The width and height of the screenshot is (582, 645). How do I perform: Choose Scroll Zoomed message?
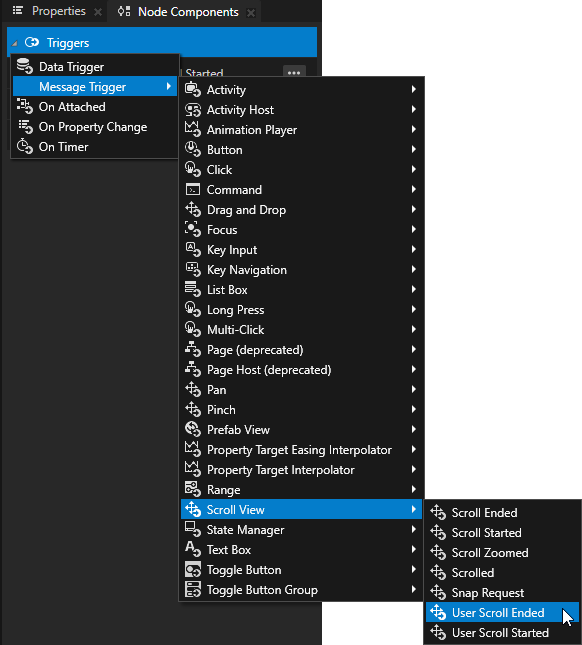tap(502, 552)
